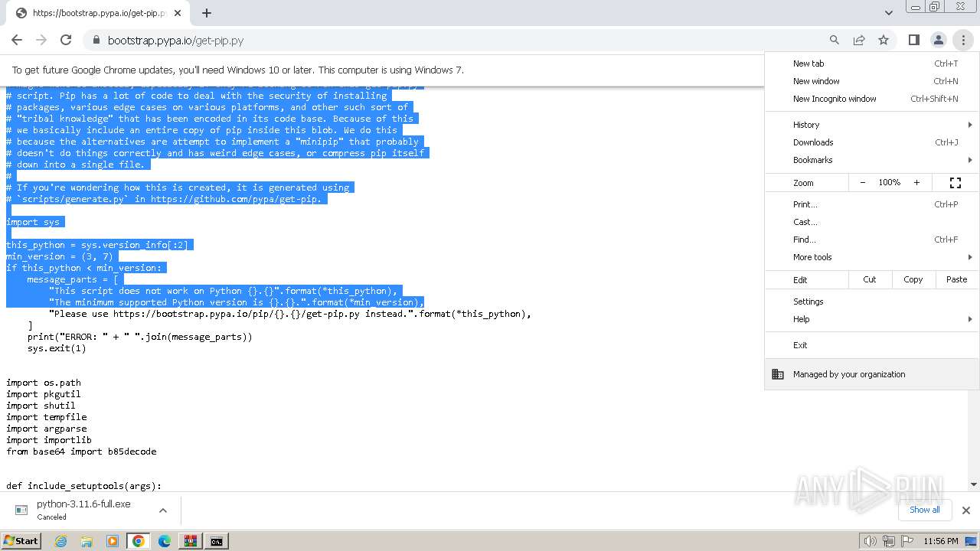
Task: Open a new tab with the plus button
Action: 207,13
